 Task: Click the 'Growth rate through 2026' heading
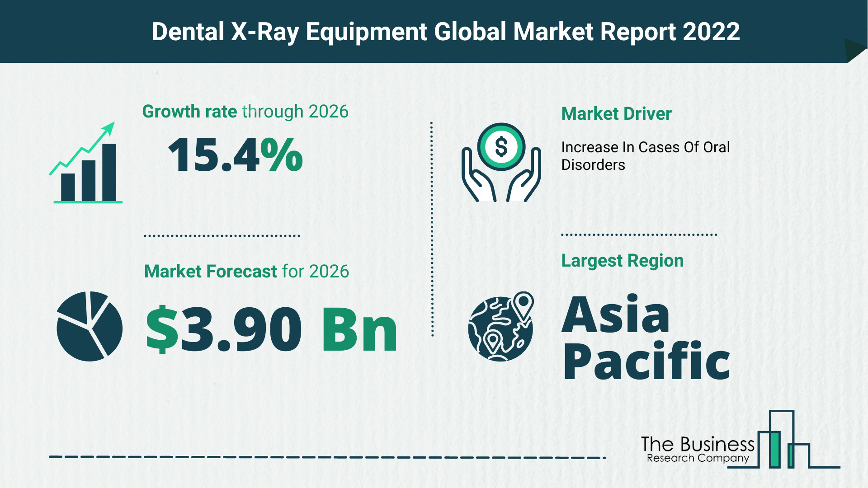click(x=245, y=112)
